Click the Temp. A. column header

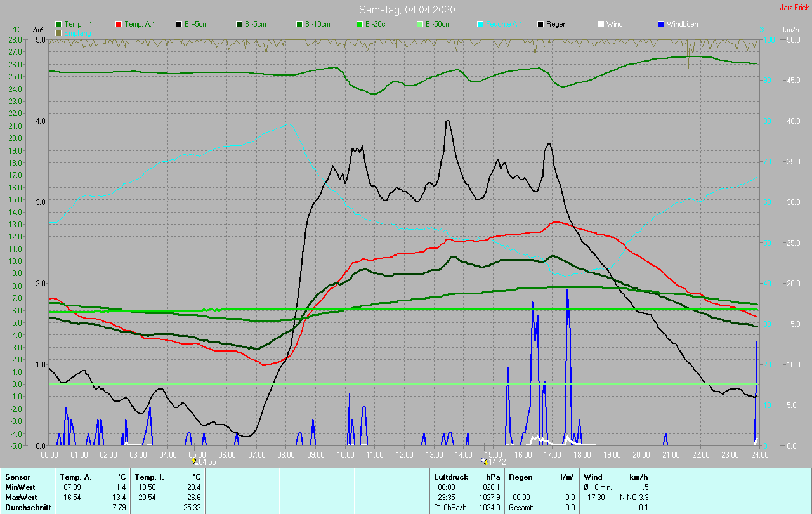(x=75, y=477)
